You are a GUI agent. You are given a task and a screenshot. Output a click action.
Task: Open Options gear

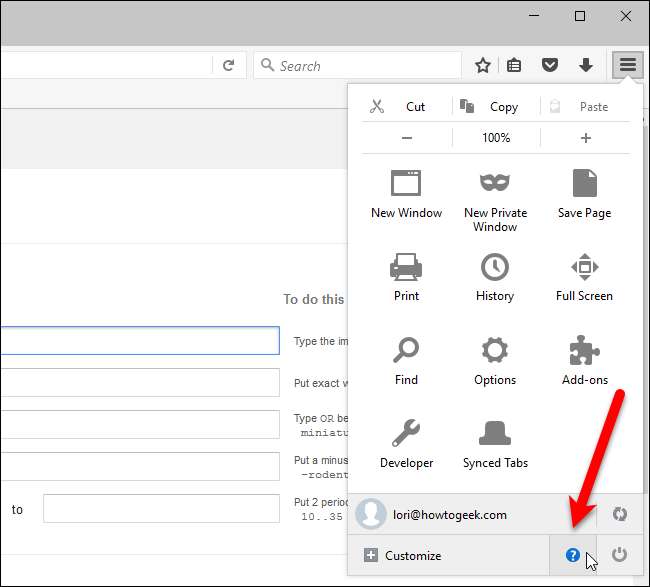[495, 361]
